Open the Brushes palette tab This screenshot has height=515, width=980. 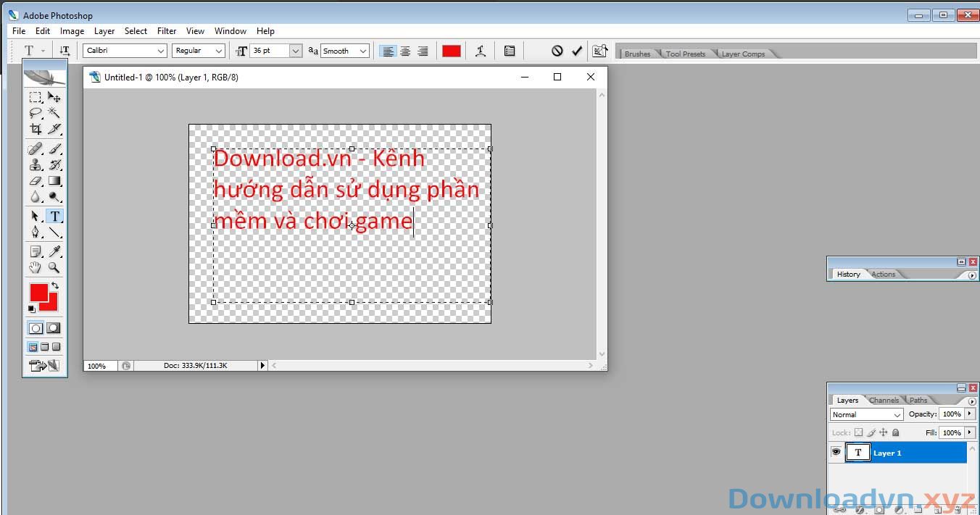point(637,54)
